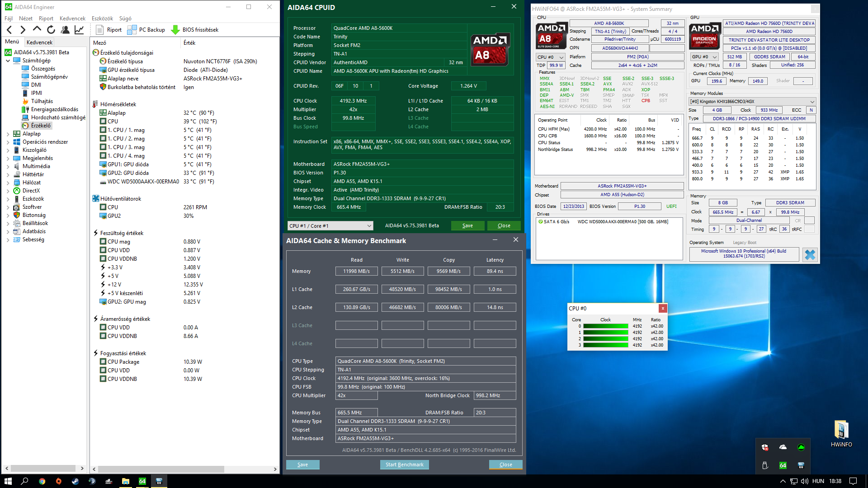Open the Kingston memory module dropdown
868x488 pixels.
[752, 101]
